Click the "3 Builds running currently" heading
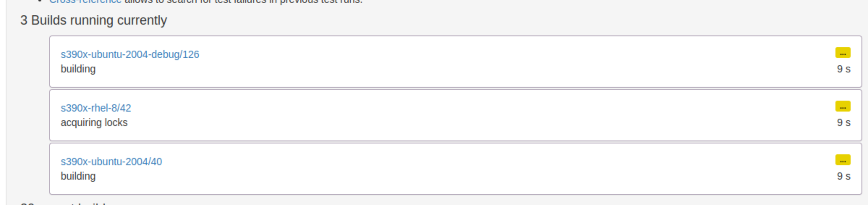This screenshot has width=868, height=205. [x=94, y=21]
